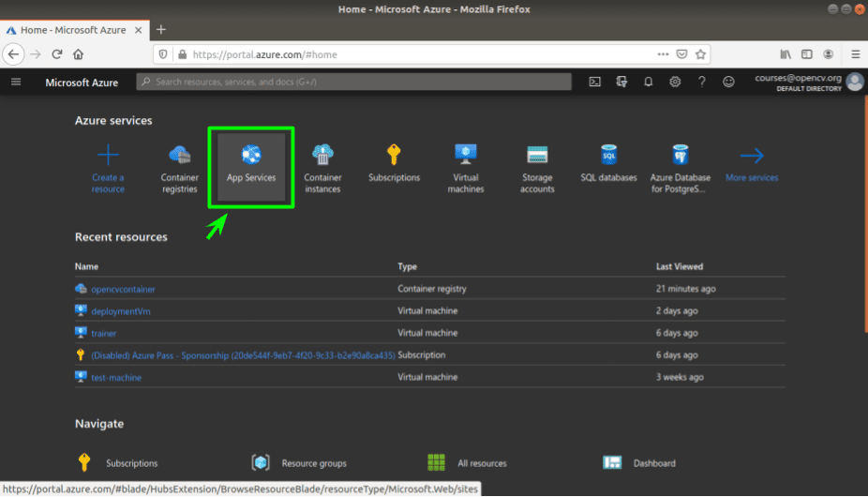Open Subscriptions in Azure services
Image resolution: width=868 pixels, height=497 pixels.
pos(394,162)
